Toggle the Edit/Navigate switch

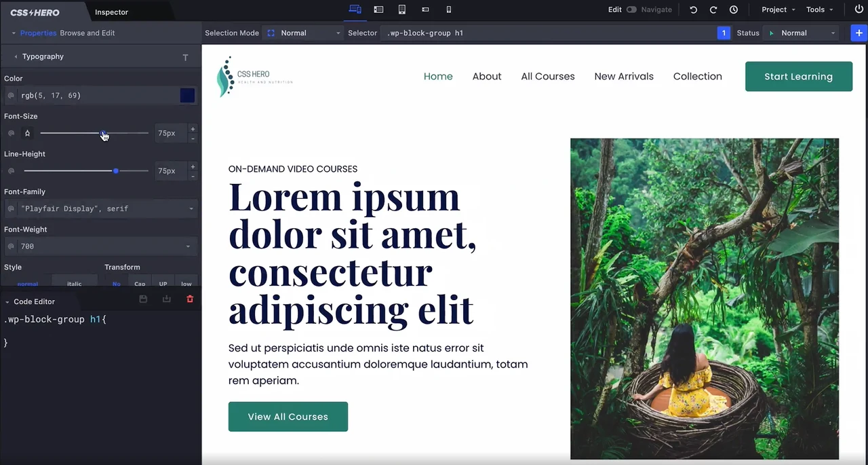coord(631,10)
